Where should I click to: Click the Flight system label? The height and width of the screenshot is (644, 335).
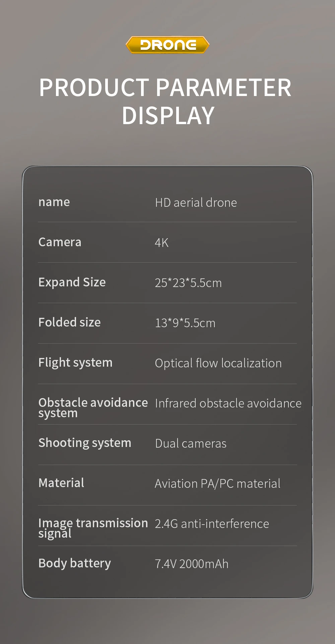pyautogui.click(x=75, y=363)
